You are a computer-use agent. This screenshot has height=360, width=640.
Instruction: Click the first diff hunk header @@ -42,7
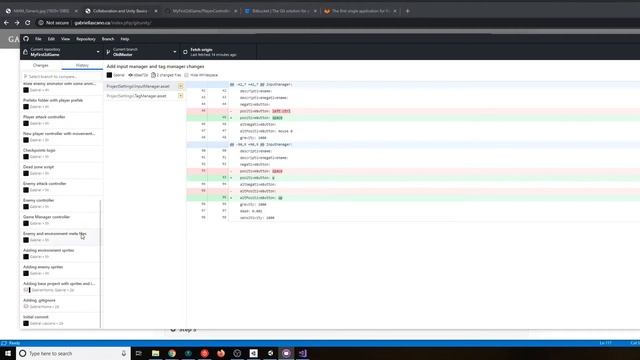tap(260, 84)
